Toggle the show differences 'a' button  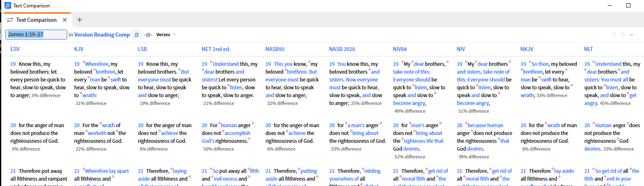[x=137, y=35]
